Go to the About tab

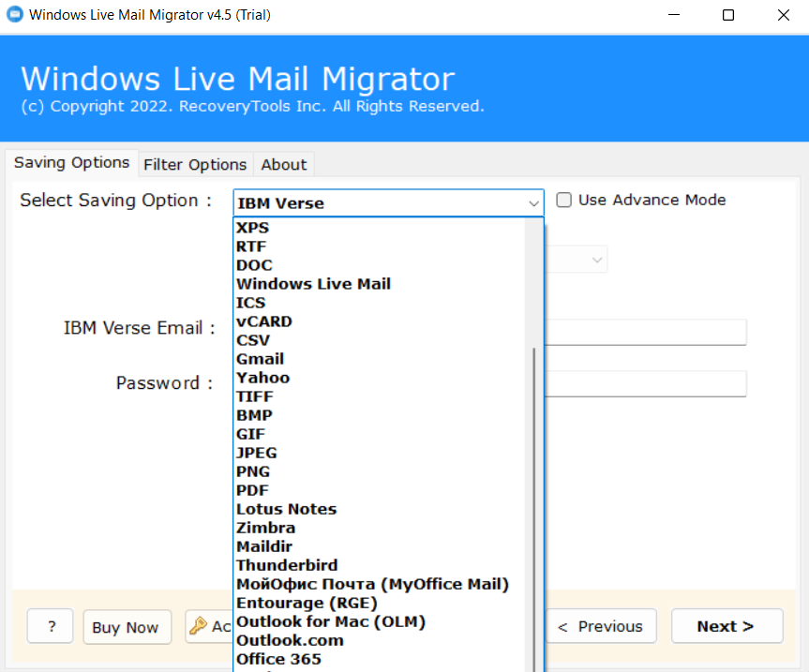(x=283, y=165)
